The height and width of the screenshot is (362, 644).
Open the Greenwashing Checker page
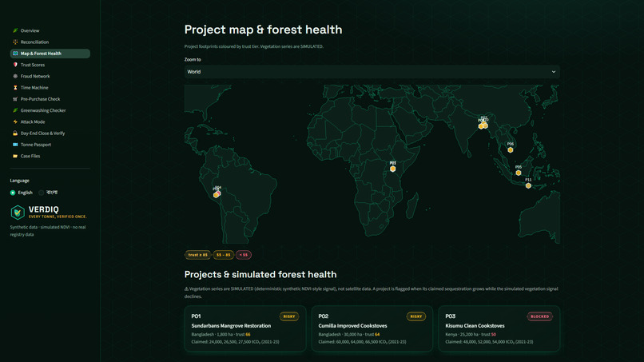point(50,110)
